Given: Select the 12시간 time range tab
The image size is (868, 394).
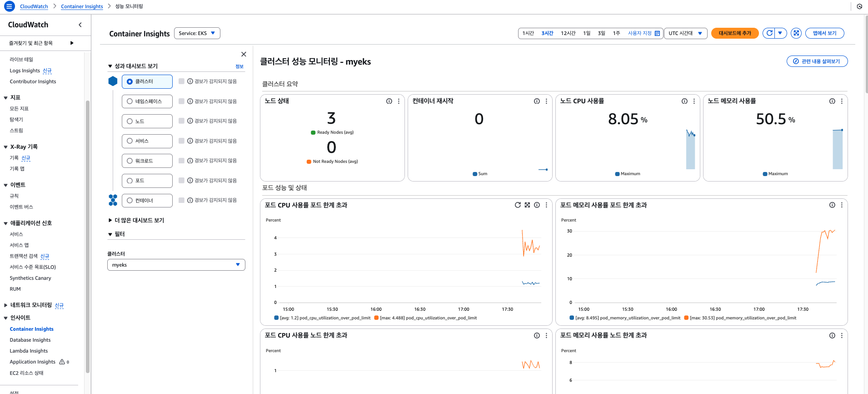Looking at the screenshot, I should [568, 33].
